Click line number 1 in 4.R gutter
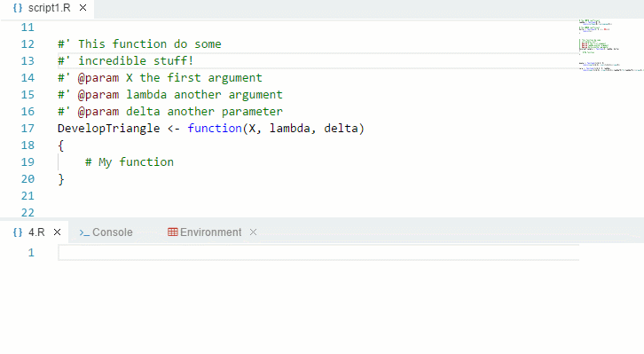Screen dimensions: 644x354 31,253
